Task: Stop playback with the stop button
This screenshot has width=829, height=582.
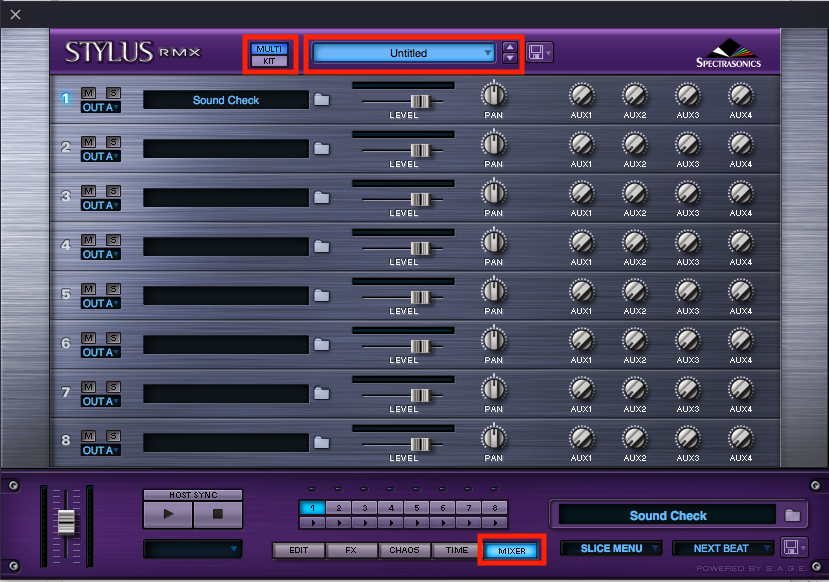Action: click(x=218, y=514)
